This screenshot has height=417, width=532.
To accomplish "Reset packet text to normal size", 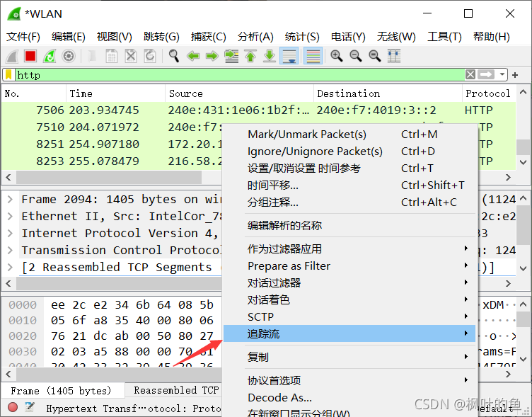I will click(375, 56).
